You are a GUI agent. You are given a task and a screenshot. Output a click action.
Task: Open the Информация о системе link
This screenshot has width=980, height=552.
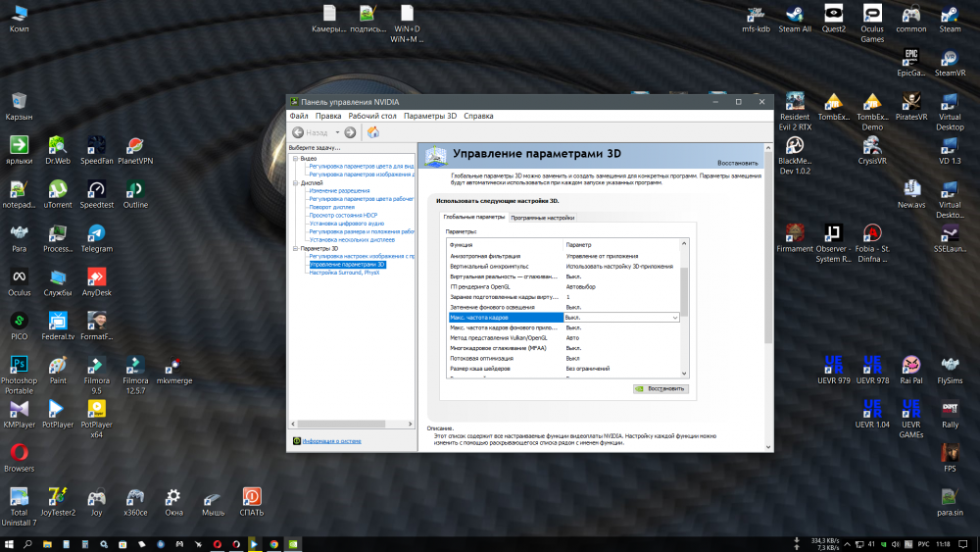(331, 441)
